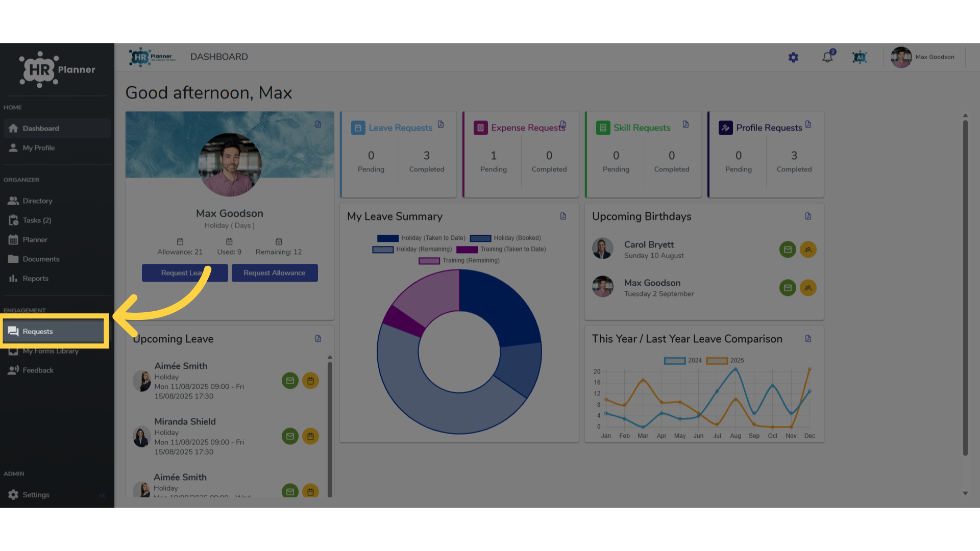Toggle Holiday (Booked) legend entry
Viewport: 980px width, 551px height.
coord(505,238)
